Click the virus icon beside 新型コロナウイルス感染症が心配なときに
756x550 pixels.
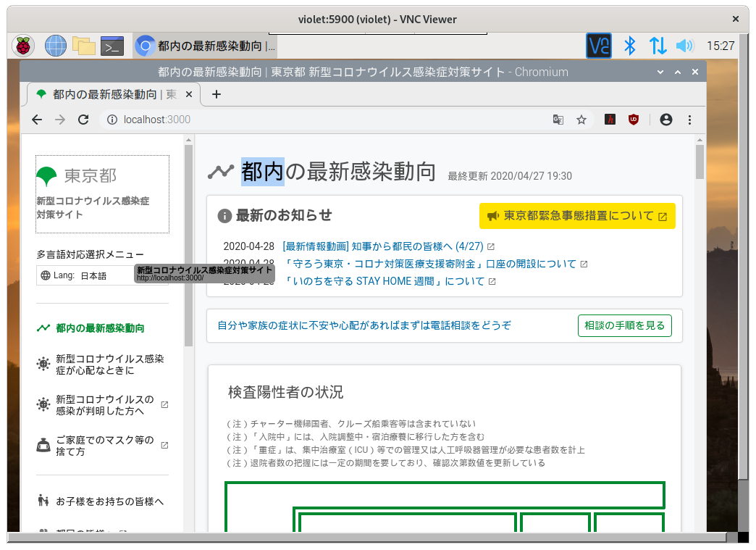43,365
